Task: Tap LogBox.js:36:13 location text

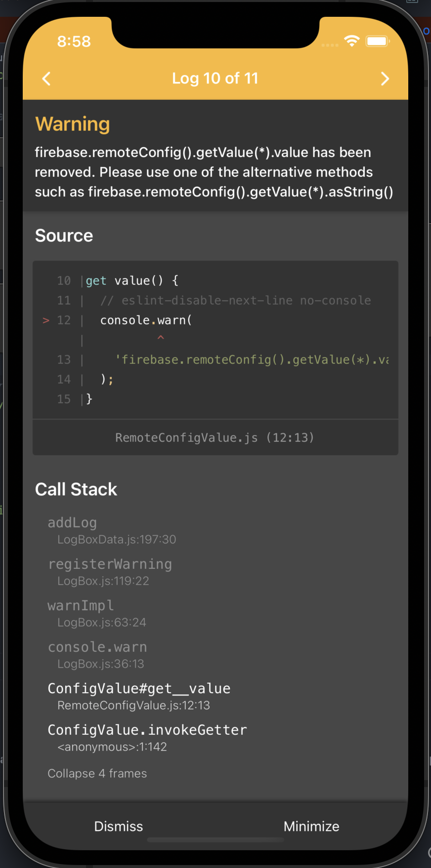Action: (x=101, y=664)
